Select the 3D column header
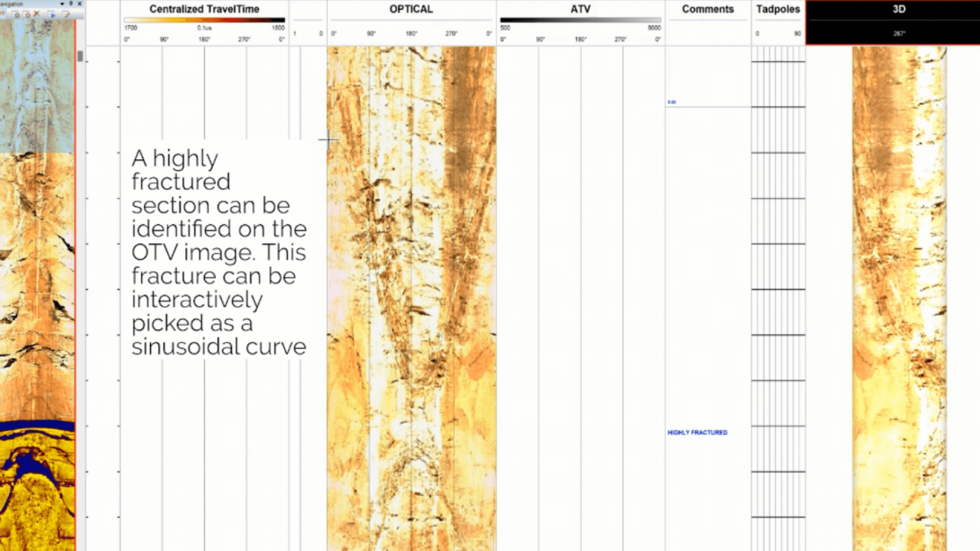This screenshot has width=980, height=551. click(899, 9)
